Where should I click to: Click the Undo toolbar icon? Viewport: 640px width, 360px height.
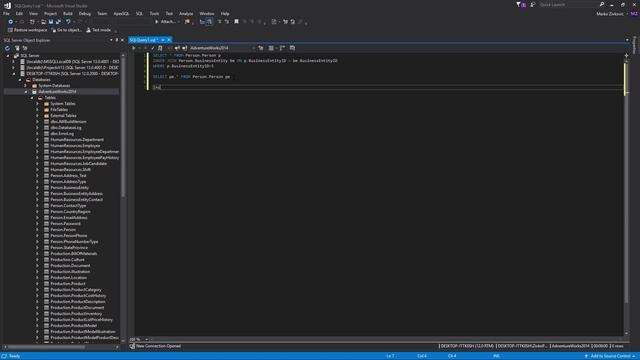click(x=68, y=22)
